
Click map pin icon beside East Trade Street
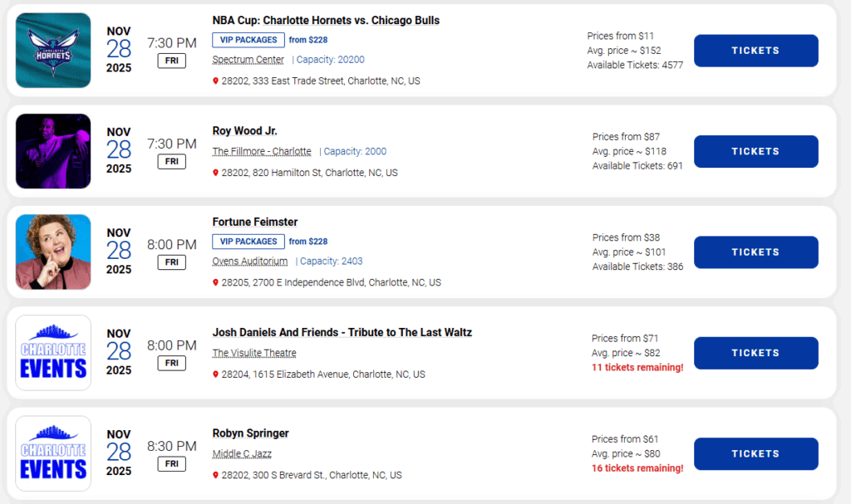click(x=215, y=81)
